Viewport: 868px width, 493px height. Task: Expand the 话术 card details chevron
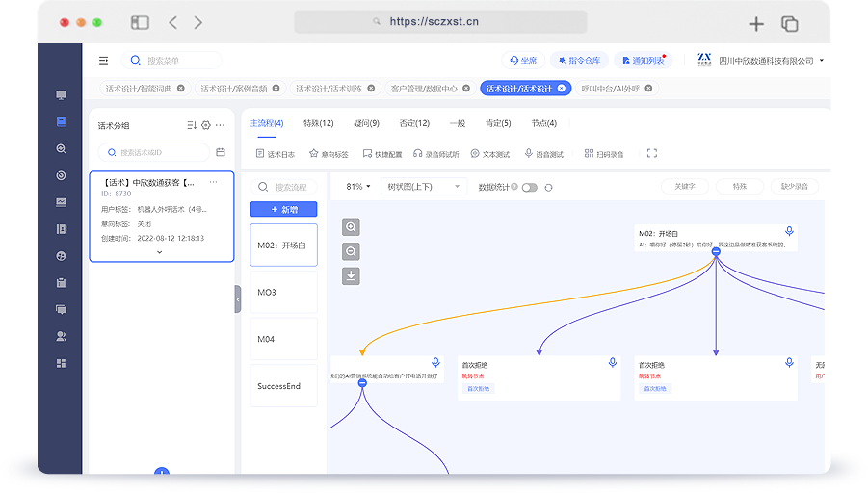(160, 252)
